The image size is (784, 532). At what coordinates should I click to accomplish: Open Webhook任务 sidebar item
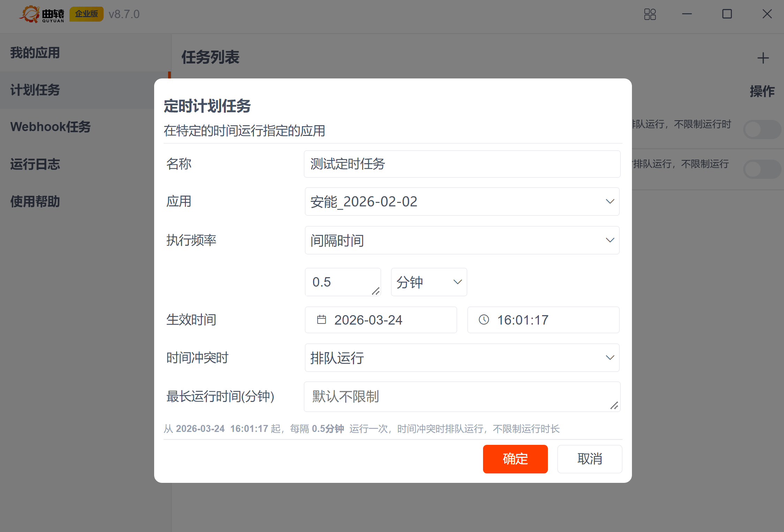(x=51, y=127)
